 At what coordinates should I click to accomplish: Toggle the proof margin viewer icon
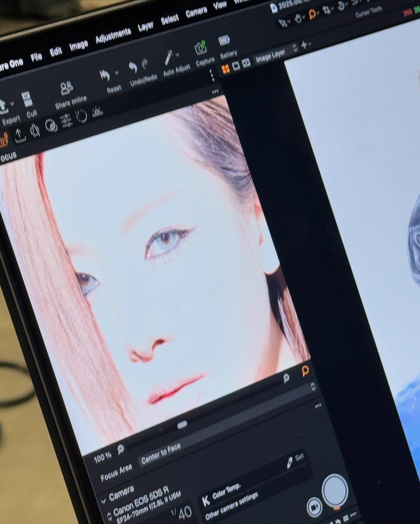pos(246,63)
